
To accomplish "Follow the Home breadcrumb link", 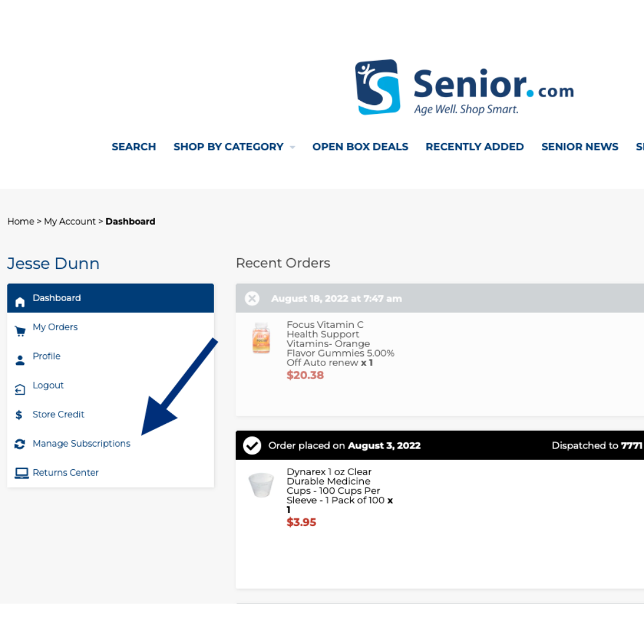I will [x=20, y=221].
